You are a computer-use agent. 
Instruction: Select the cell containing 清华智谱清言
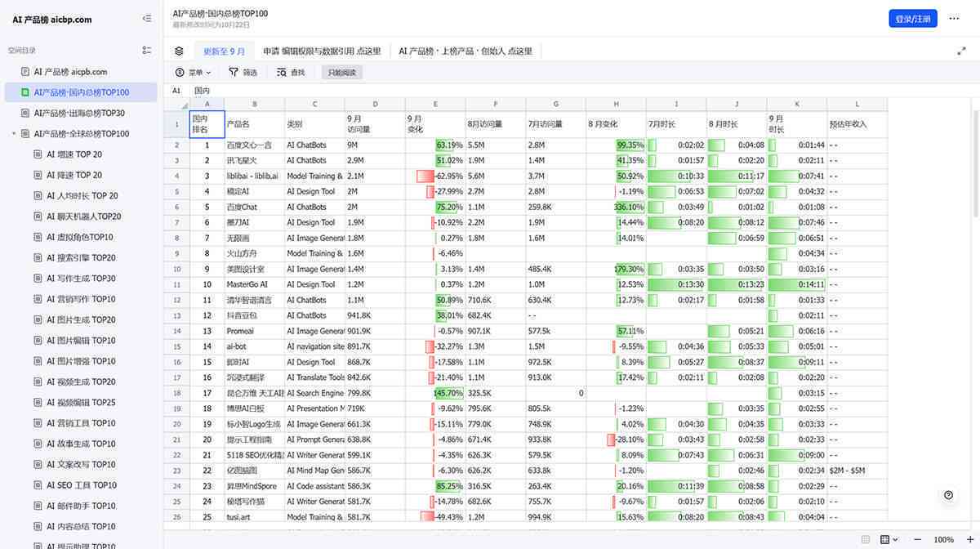255,300
